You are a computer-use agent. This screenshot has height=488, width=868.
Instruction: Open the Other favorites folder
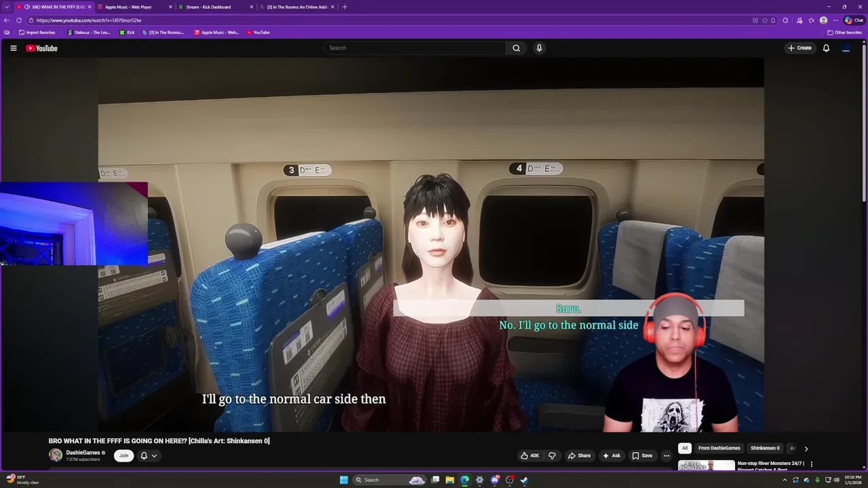pos(845,33)
